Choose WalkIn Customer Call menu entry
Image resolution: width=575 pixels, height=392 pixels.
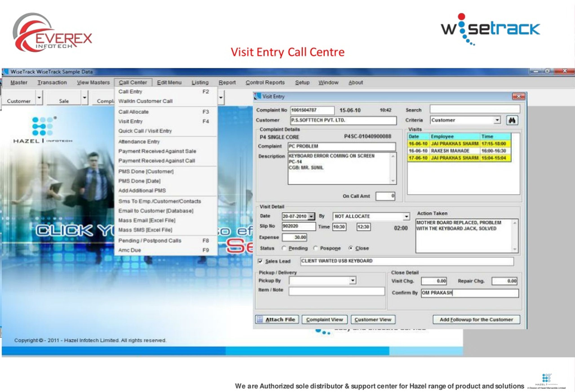click(x=166, y=101)
